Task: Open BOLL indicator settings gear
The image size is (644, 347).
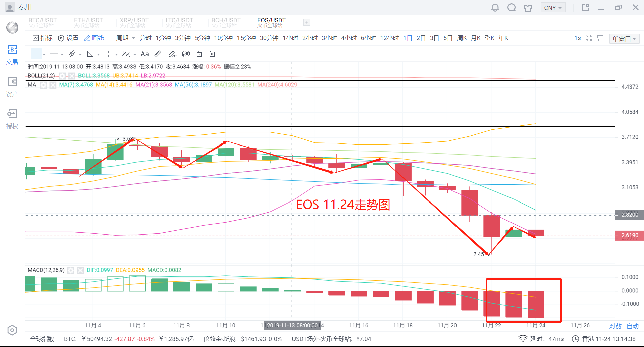Action: click(62, 76)
